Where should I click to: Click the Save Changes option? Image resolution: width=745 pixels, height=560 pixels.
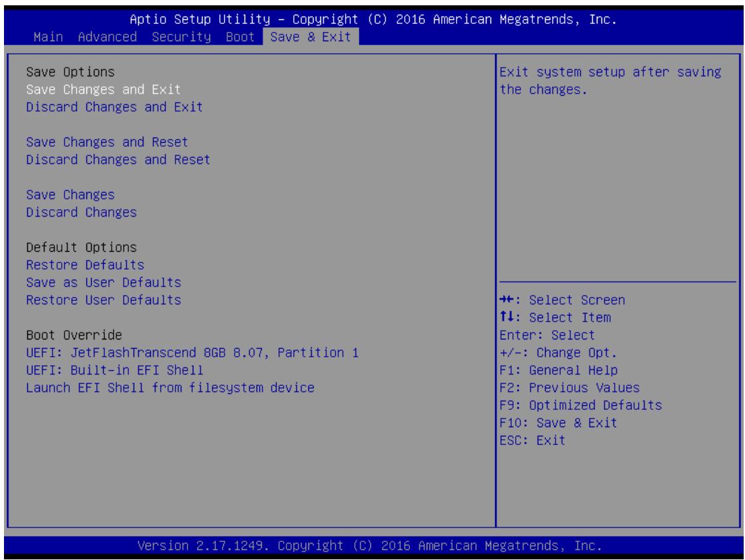[x=70, y=195]
